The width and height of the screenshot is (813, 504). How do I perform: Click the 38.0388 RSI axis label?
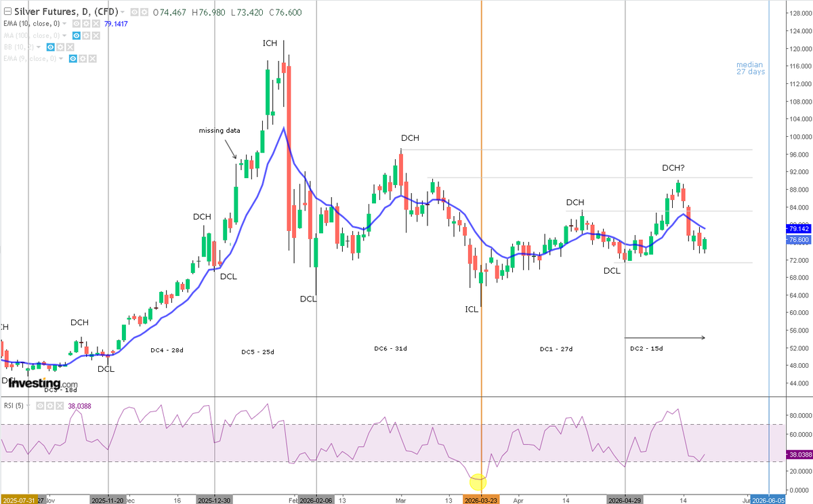(x=799, y=455)
